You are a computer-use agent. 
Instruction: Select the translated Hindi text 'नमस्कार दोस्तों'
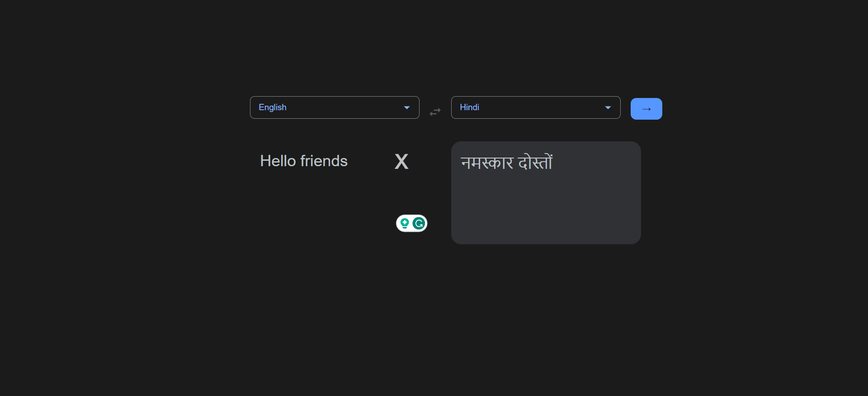(x=507, y=162)
